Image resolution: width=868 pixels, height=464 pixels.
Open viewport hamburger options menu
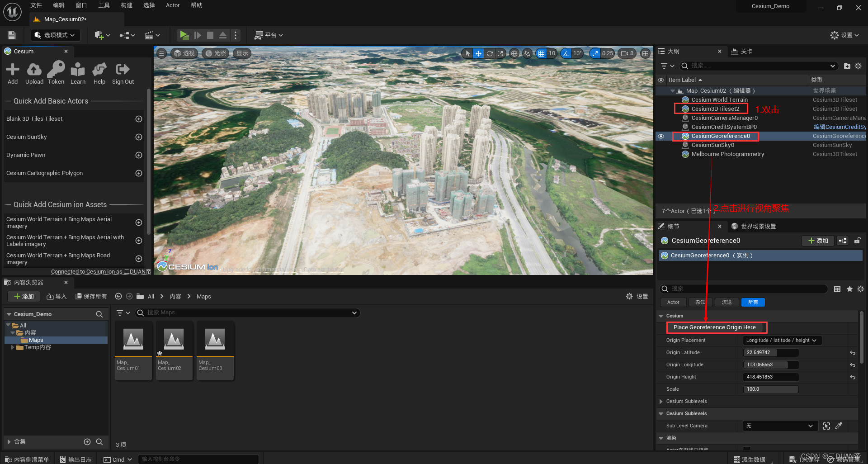(162, 53)
